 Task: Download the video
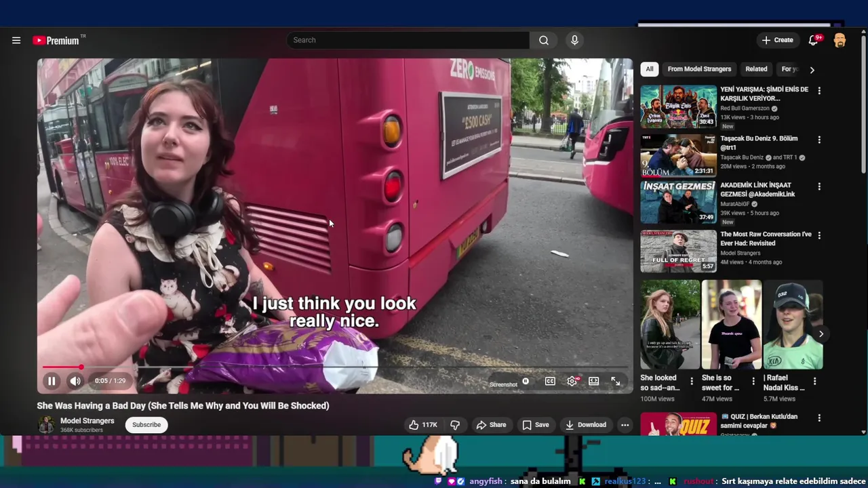[x=586, y=425]
